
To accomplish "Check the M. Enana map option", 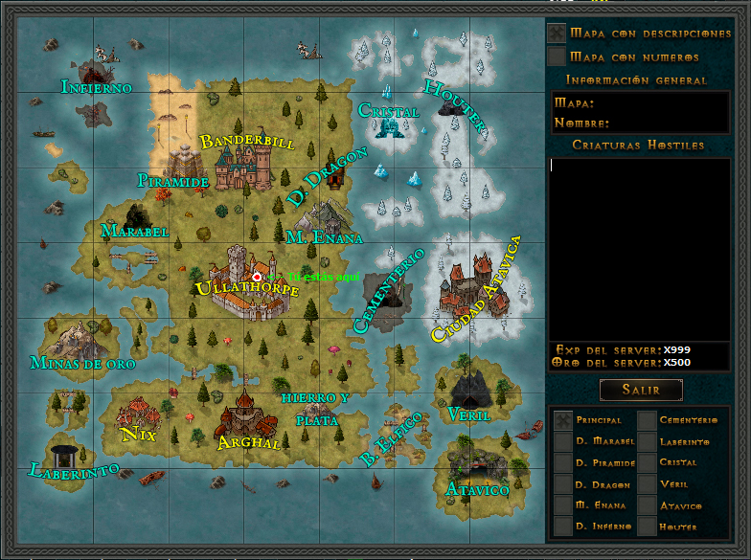I will [x=563, y=505].
